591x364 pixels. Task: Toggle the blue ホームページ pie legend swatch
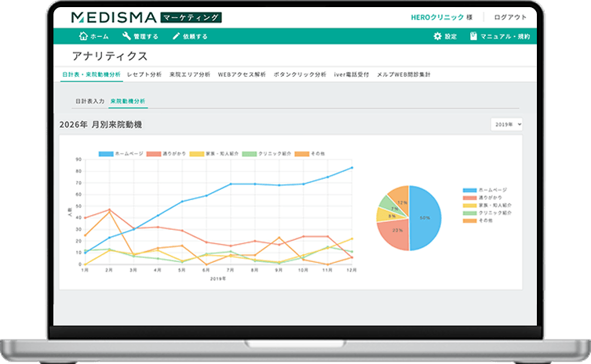pyautogui.click(x=469, y=191)
